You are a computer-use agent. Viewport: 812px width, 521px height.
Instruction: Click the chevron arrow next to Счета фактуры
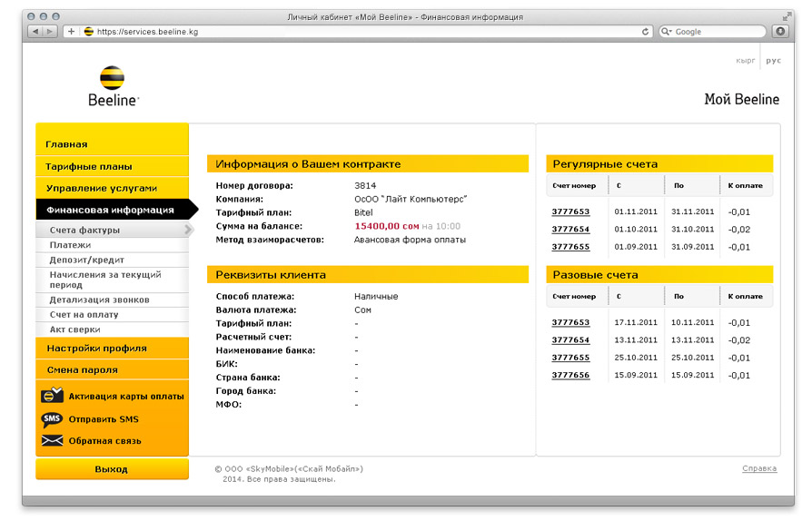pyautogui.click(x=188, y=230)
